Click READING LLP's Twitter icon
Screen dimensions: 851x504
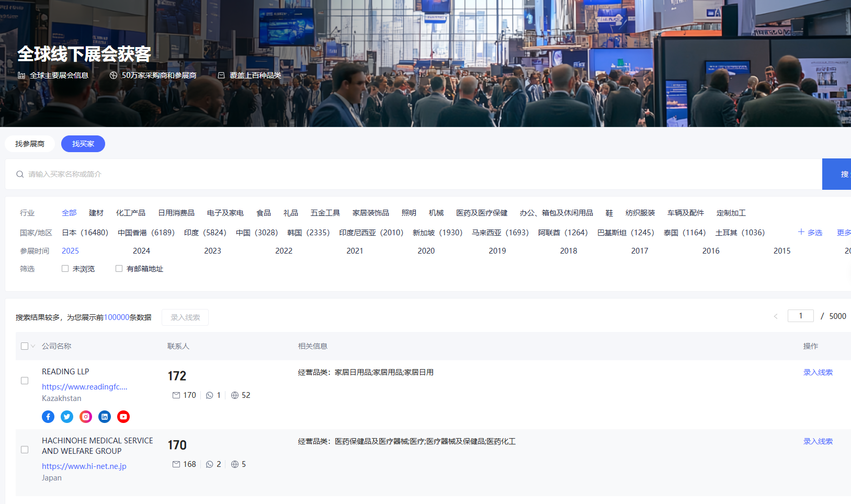[x=66, y=417]
